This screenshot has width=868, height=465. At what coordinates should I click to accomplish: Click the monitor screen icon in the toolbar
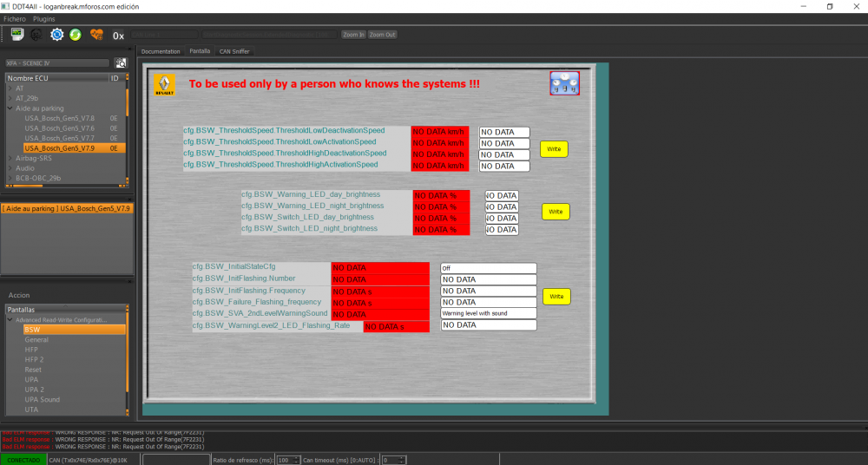[x=17, y=35]
